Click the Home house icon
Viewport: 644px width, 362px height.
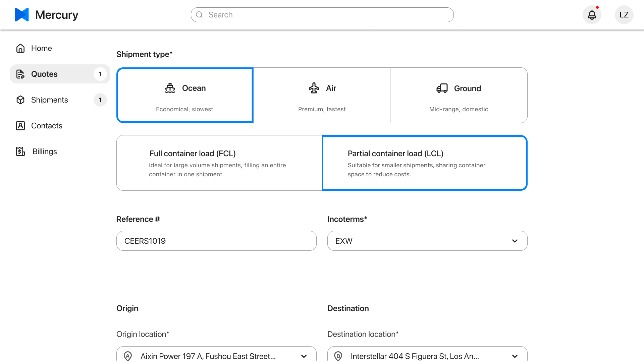pyautogui.click(x=20, y=48)
